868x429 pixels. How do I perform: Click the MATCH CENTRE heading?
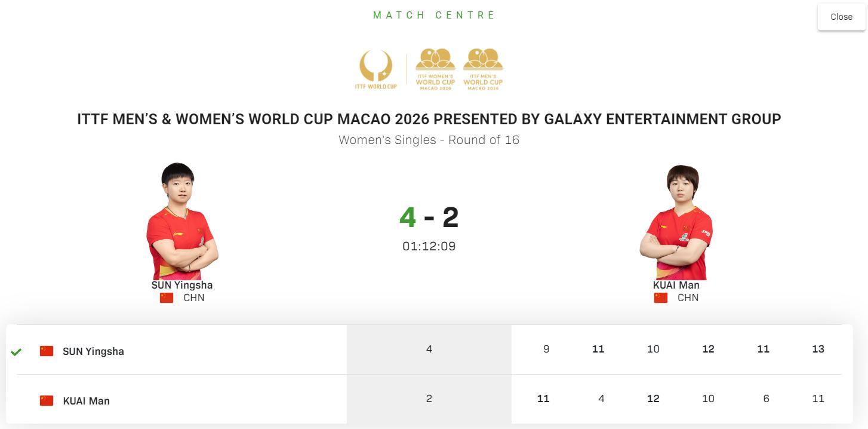click(x=434, y=15)
